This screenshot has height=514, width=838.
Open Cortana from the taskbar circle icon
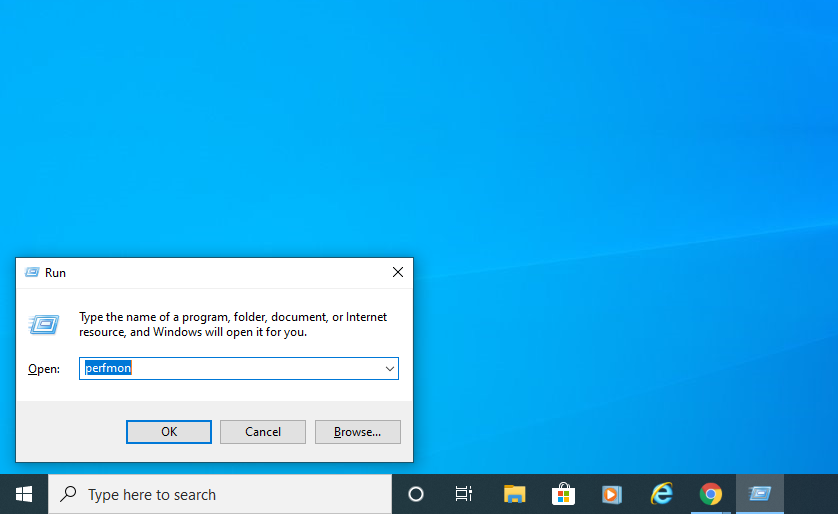pos(416,494)
